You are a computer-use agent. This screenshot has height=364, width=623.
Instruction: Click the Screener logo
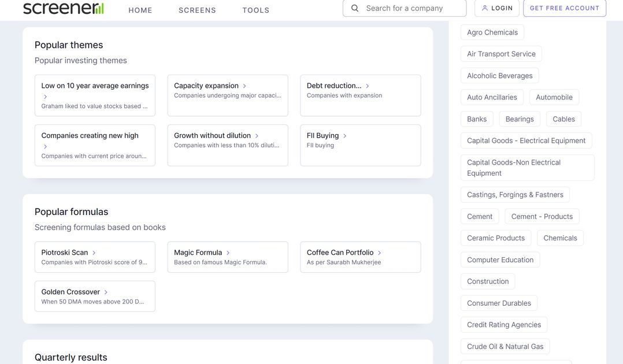click(64, 8)
